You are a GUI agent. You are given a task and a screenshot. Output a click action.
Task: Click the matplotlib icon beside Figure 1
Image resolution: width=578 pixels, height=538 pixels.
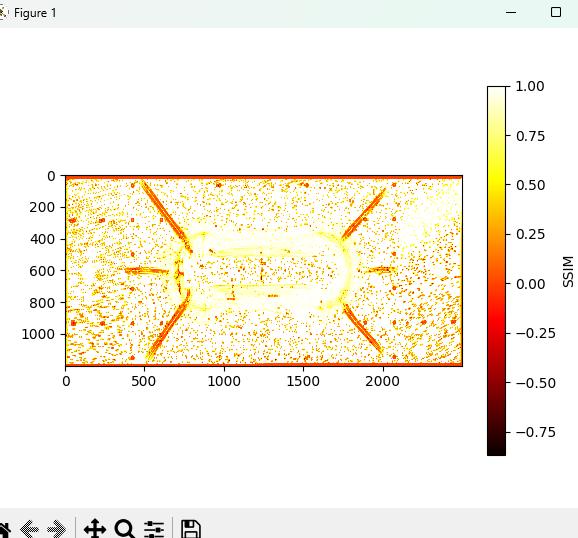point(4,13)
